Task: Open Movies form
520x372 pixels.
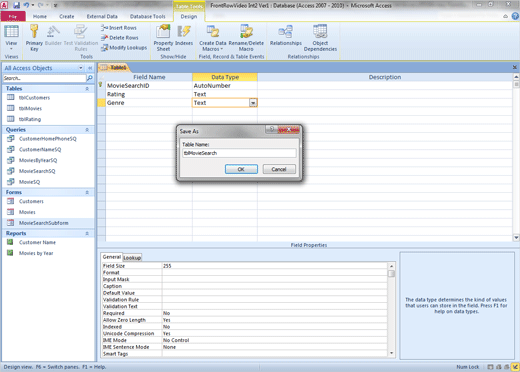Action: coord(27,212)
